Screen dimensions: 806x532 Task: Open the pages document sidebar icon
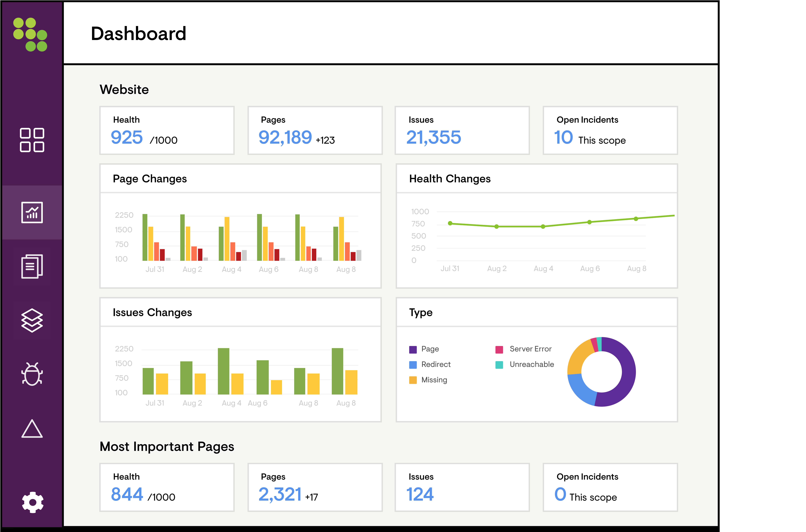point(32,266)
